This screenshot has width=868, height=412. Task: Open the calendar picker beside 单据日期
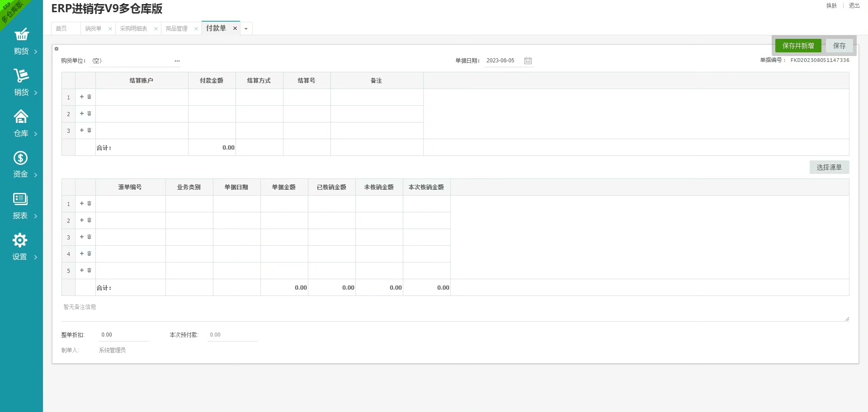pyautogui.click(x=528, y=61)
